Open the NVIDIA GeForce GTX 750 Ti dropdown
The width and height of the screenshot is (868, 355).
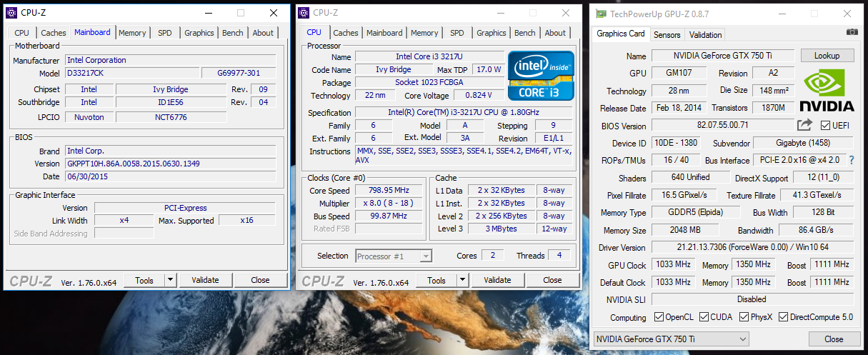coord(671,339)
